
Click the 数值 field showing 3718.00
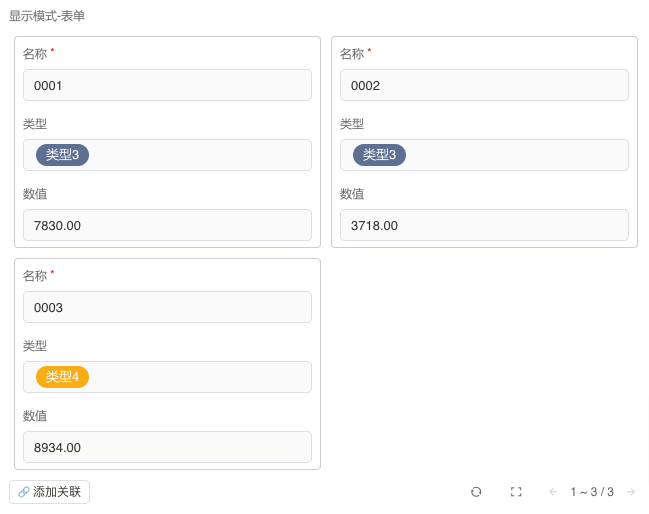[484, 225]
